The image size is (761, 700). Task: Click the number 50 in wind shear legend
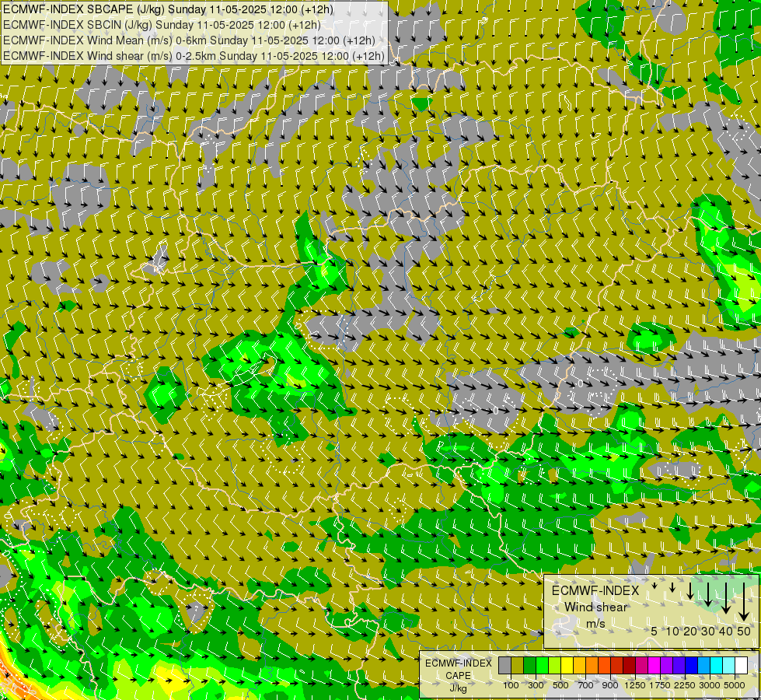point(744,631)
